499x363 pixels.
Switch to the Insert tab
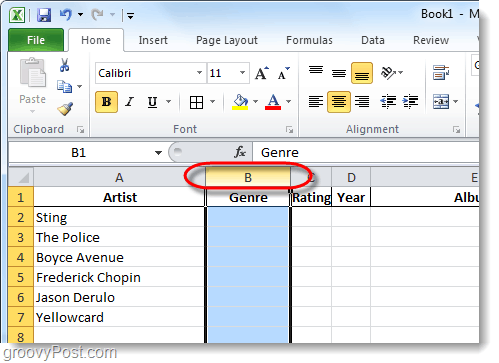153,40
